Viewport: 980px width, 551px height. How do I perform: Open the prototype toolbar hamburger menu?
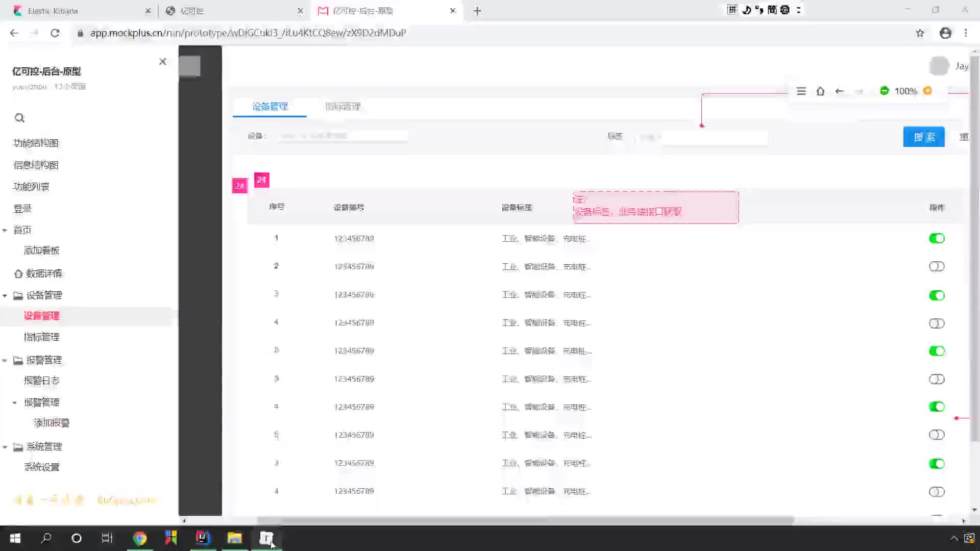801,91
